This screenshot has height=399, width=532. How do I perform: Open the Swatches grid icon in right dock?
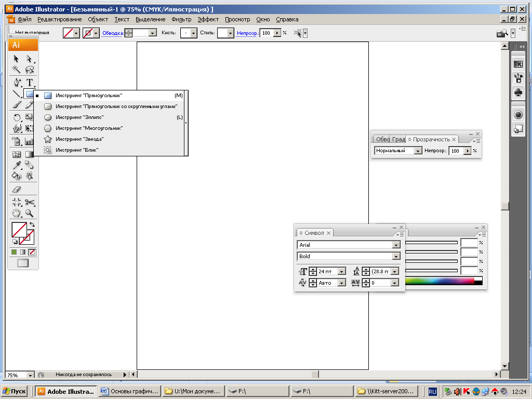tap(518, 64)
